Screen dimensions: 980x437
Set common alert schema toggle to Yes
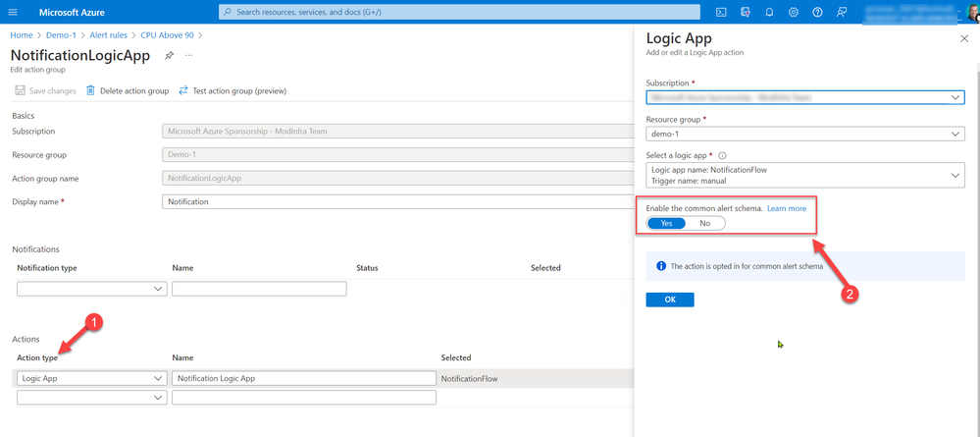(x=666, y=224)
